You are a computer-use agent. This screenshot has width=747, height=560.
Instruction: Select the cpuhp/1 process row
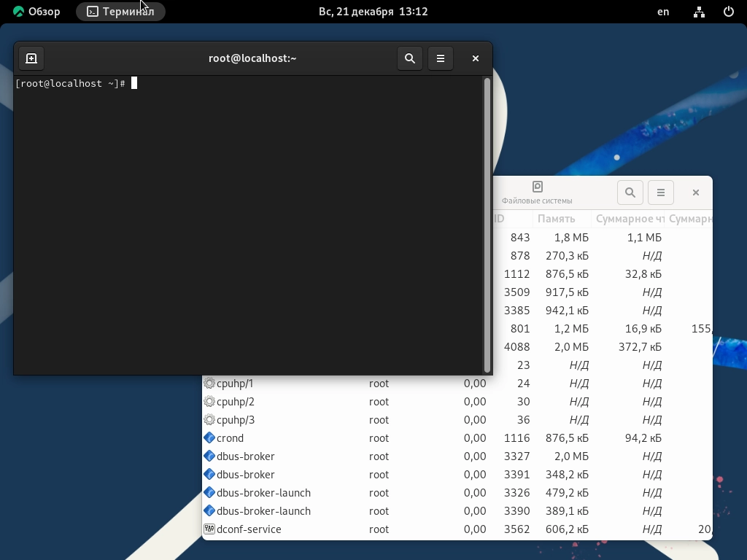click(457, 384)
